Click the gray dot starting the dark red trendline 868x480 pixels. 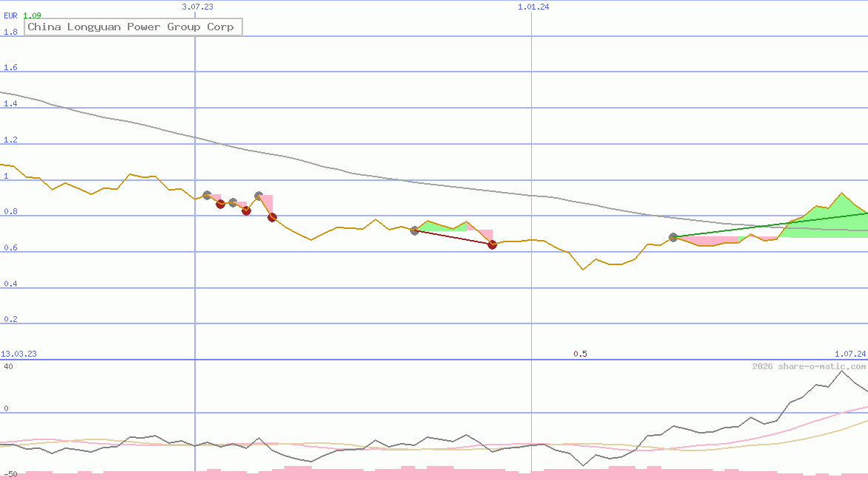[415, 230]
